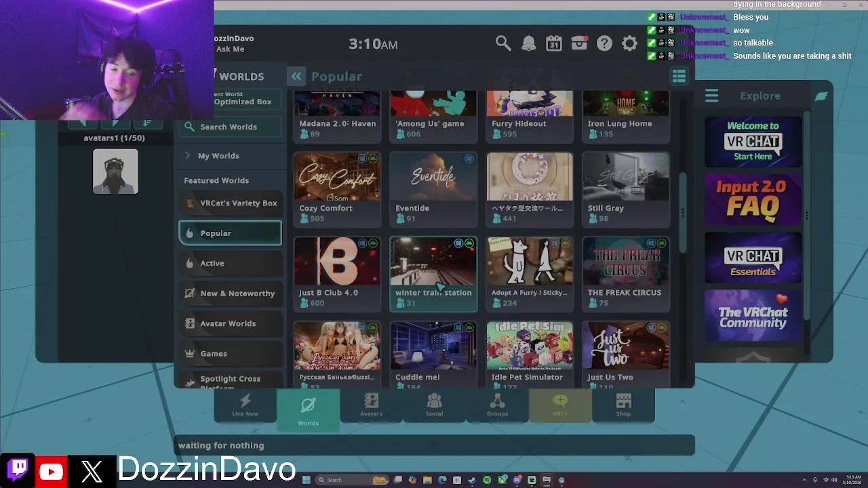This screenshot has width=868, height=488.
Task: Open the Still Gray world
Action: click(x=626, y=189)
